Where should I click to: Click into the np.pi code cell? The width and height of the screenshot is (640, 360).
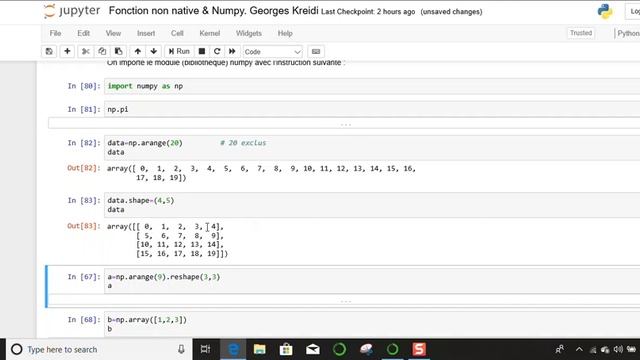(x=371, y=109)
